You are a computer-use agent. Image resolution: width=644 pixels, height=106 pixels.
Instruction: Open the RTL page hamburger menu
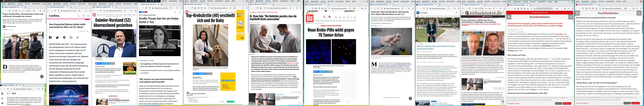click(180, 12)
